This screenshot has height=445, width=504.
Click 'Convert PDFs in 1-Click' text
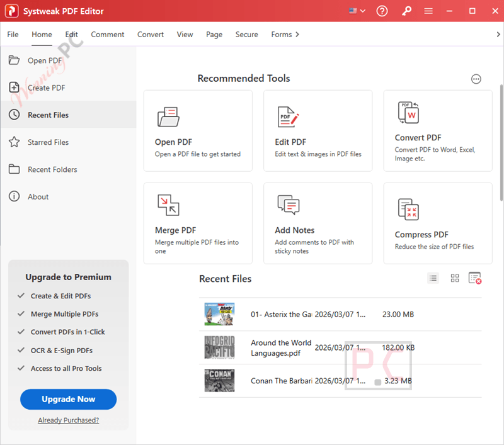point(68,332)
